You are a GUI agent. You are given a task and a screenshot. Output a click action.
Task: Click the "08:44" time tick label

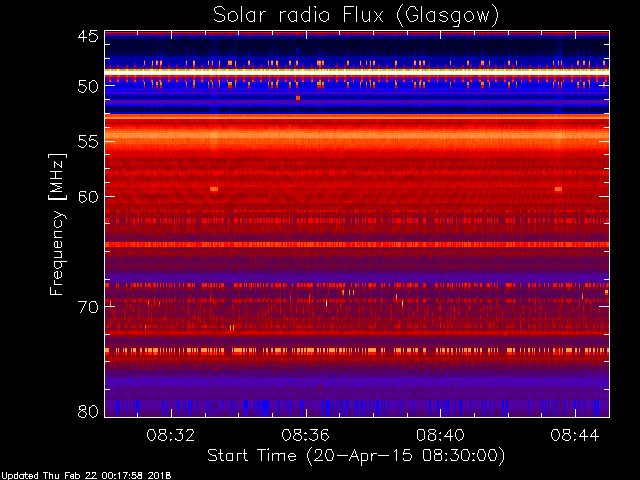575,435
